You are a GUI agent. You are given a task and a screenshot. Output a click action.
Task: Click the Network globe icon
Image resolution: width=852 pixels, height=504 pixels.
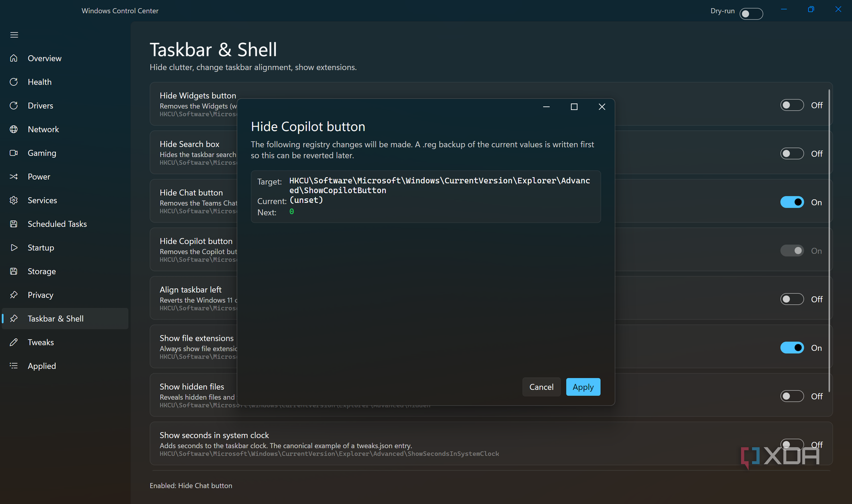[14, 129]
